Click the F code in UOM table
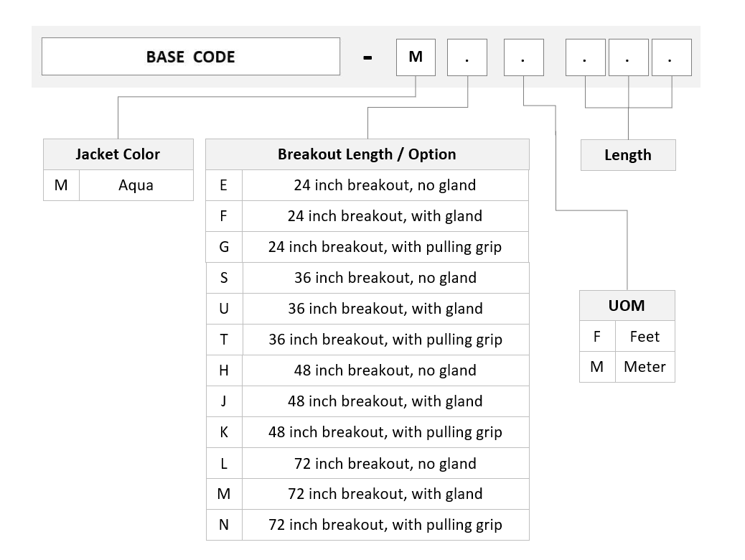745x560 pixels. click(597, 337)
